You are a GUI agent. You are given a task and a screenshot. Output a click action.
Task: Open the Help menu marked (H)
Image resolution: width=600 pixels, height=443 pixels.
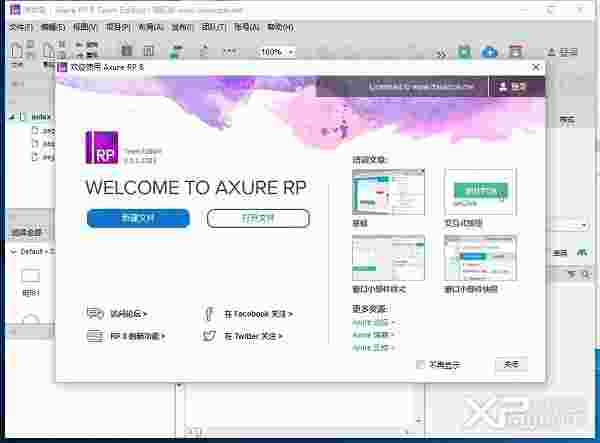[280, 28]
